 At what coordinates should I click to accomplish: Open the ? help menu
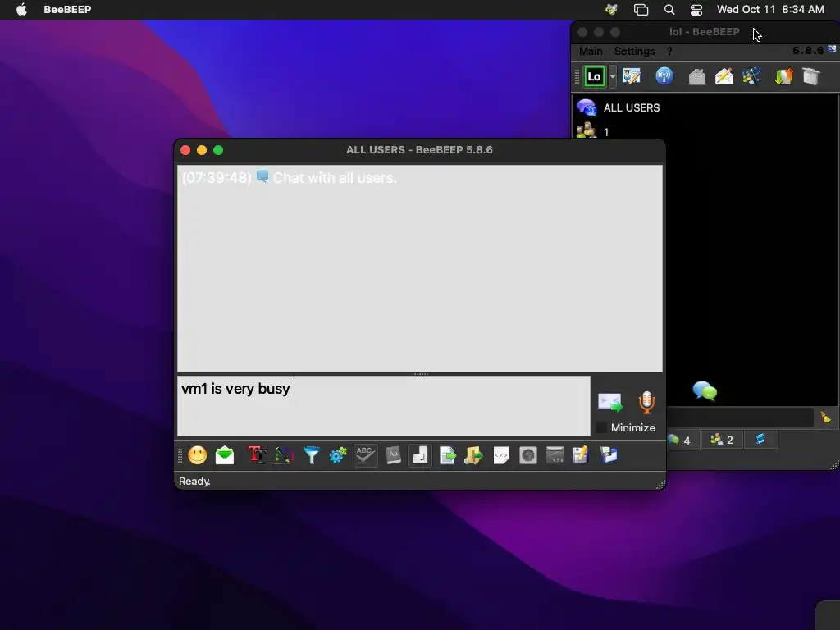669,51
